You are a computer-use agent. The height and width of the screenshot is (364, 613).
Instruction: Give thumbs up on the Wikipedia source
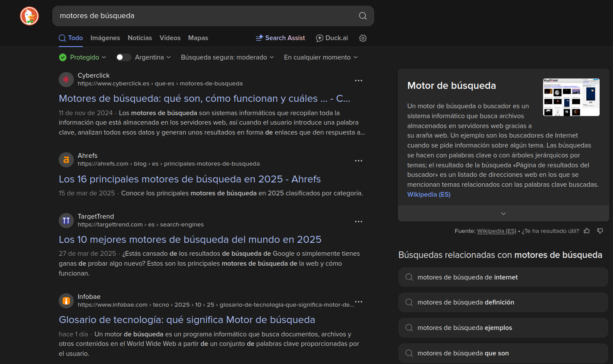point(587,231)
